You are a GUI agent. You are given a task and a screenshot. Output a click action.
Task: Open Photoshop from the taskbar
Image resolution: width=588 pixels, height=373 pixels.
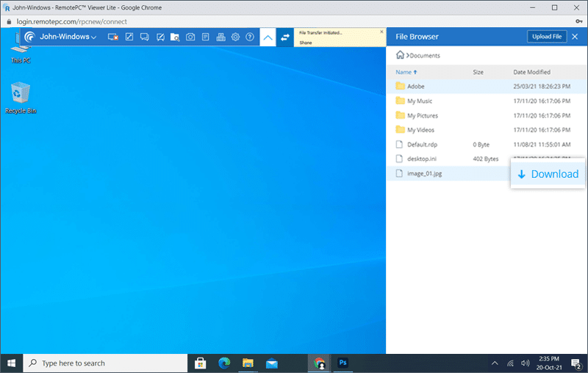343,363
